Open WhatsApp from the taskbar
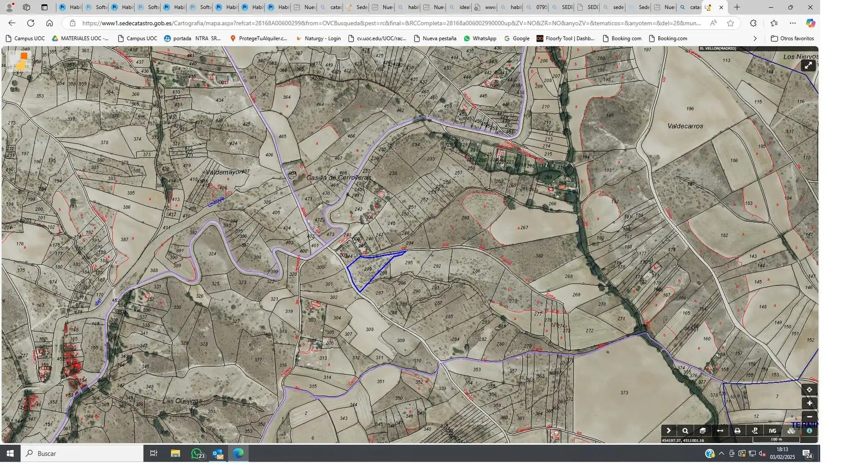 (198, 453)
